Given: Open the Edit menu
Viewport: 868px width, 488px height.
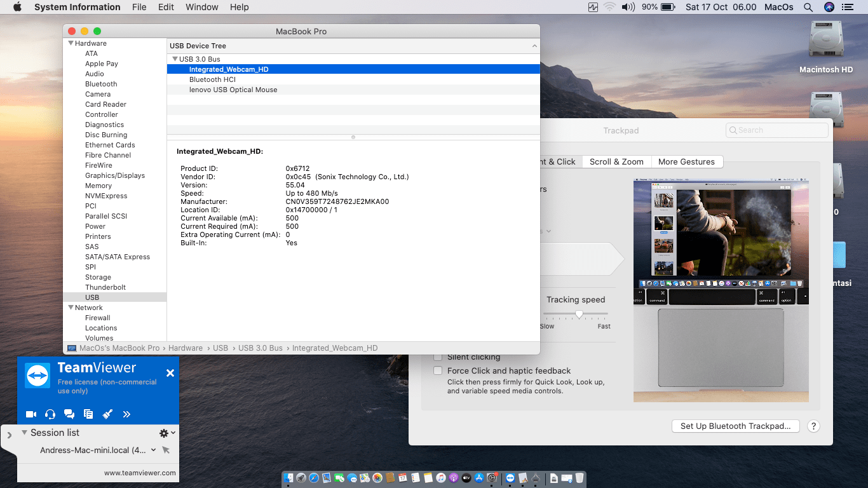Looking at the screenshot, I should tap(166, 7).
